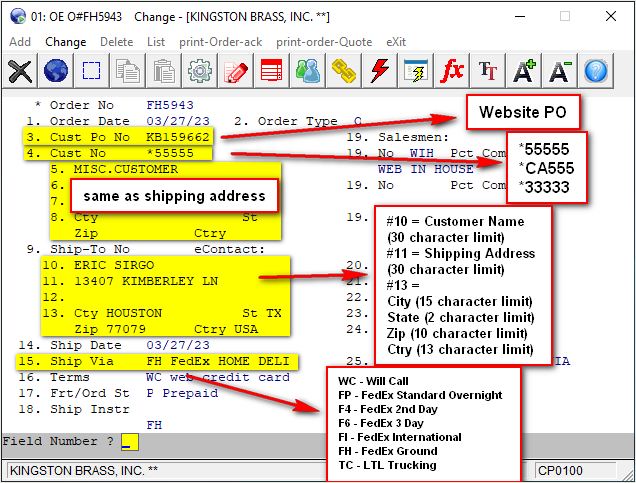Decrease font size with A minus icon
This screenshot has height=483, width=636.
559,71
